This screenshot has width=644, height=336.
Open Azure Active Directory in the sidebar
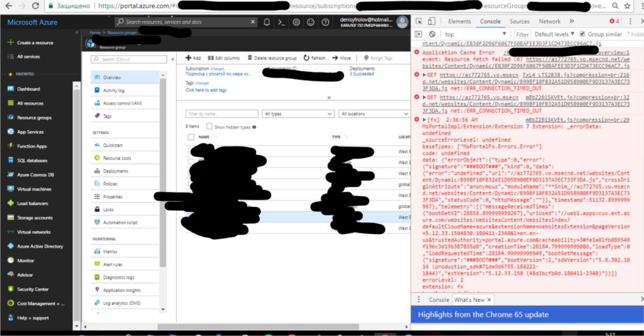(40, 246)
